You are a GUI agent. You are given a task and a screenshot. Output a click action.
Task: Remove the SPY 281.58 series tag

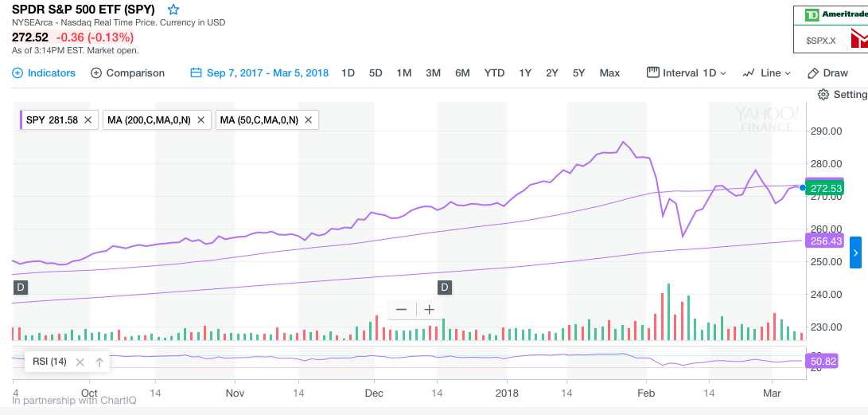pos(88,120)
